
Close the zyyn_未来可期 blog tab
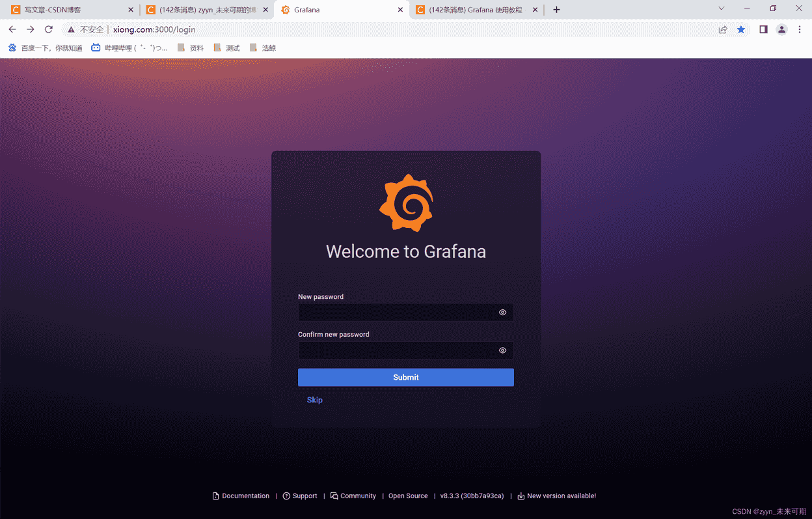265,10
